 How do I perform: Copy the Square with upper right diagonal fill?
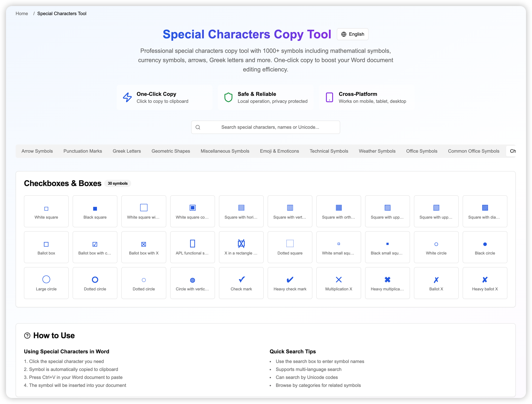click(x=436, y=211)
